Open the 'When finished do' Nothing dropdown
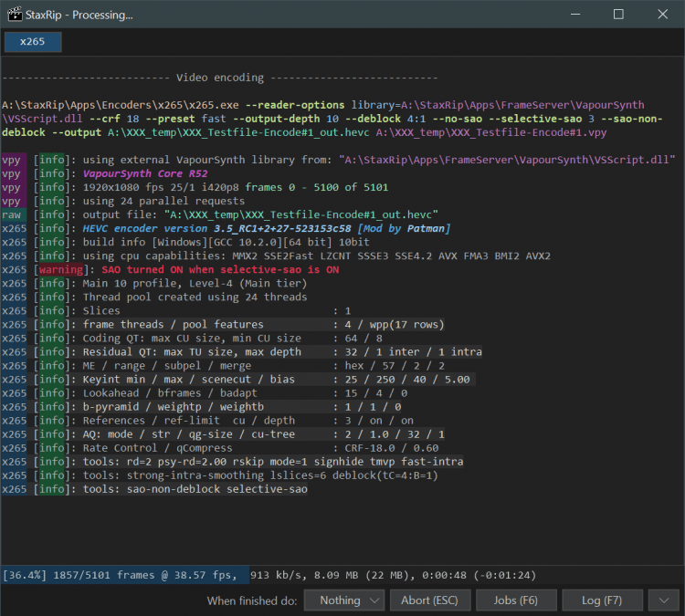 tap(344, 600)
